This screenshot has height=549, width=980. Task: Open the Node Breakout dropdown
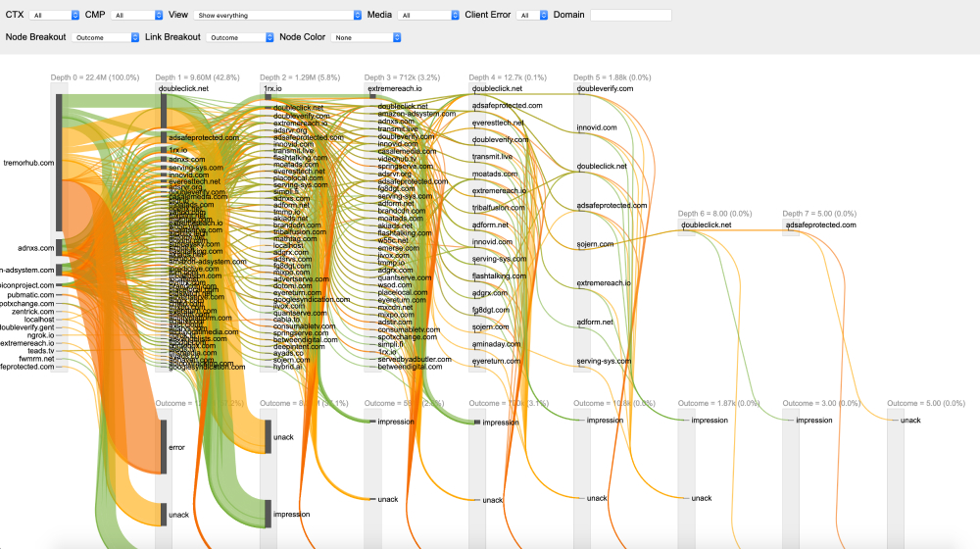(x=106, y=37)
